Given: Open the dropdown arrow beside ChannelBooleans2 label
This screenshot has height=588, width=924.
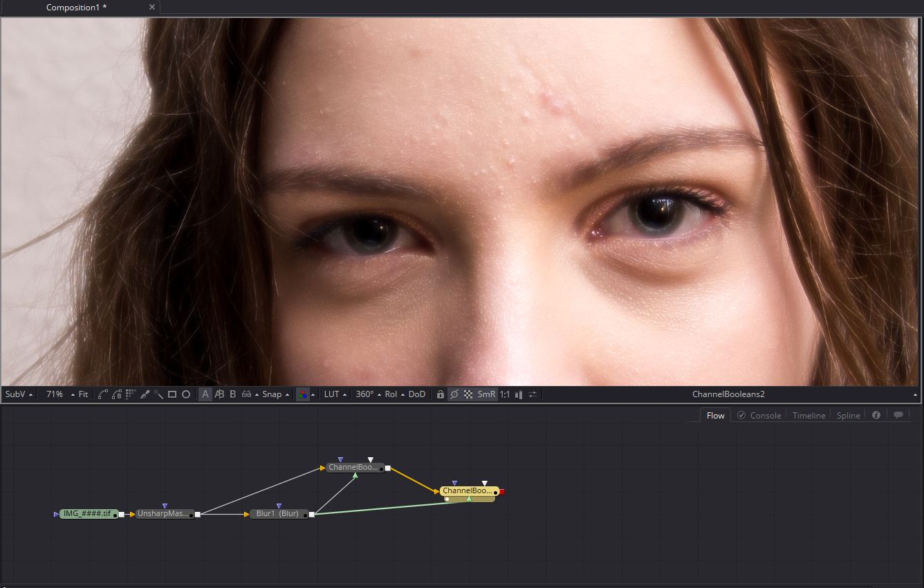Looking at the screenshot, I should click(915, 395).
